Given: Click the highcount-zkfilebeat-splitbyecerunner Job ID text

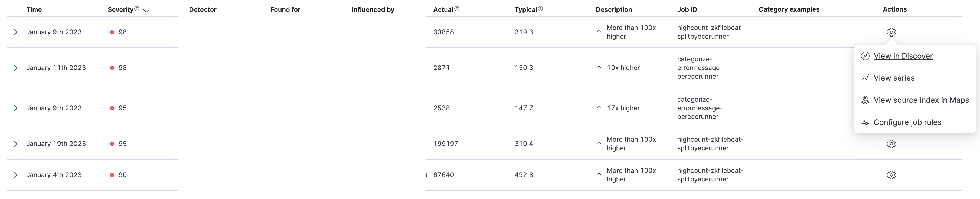Looking at the screenshot, I should (710, 32).
